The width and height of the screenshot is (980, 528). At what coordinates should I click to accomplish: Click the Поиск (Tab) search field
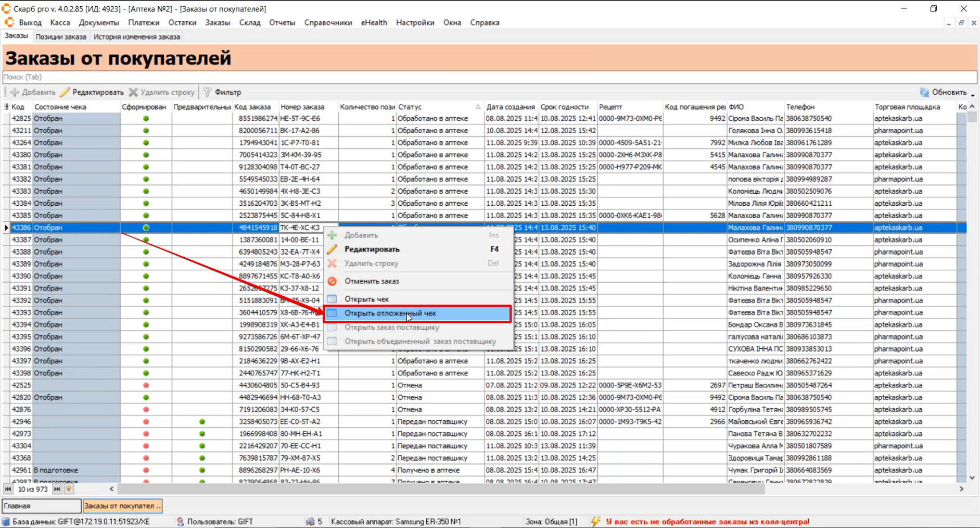click(x=489, y=77)
